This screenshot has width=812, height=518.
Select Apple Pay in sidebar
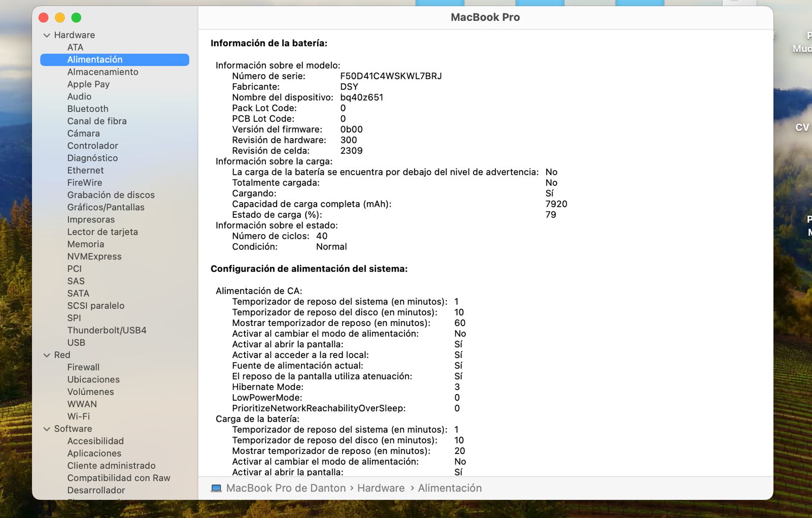click(x=88, y=84)
